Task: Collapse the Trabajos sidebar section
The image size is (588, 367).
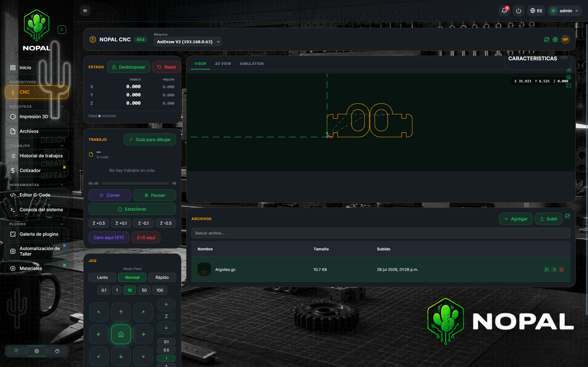Action: coord(62,146)
